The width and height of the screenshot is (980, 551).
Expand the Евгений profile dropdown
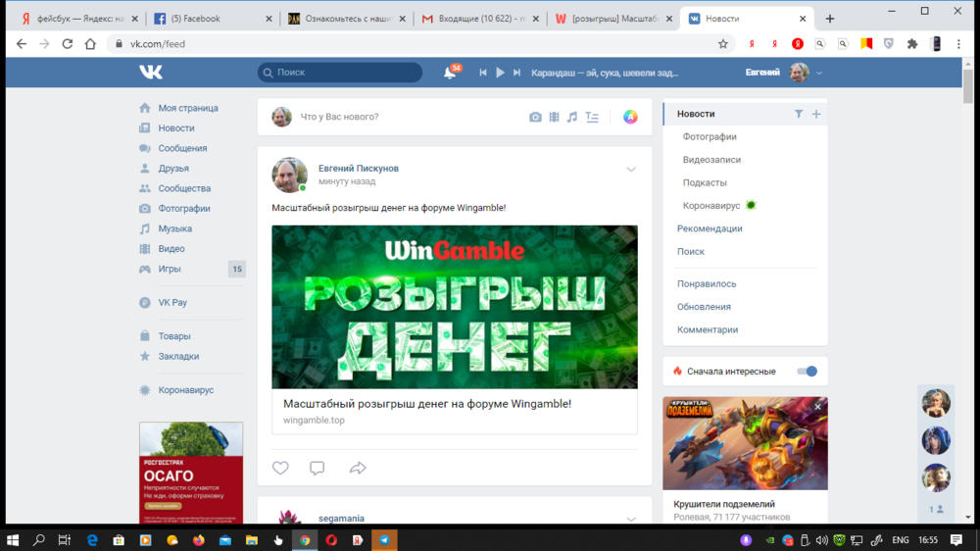pos(819,73)
